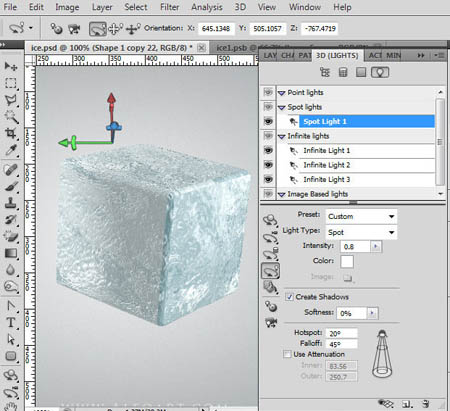This screenshot has width=450, height=411.
Task: Open the Light Type dropdown
Action: 361,232
